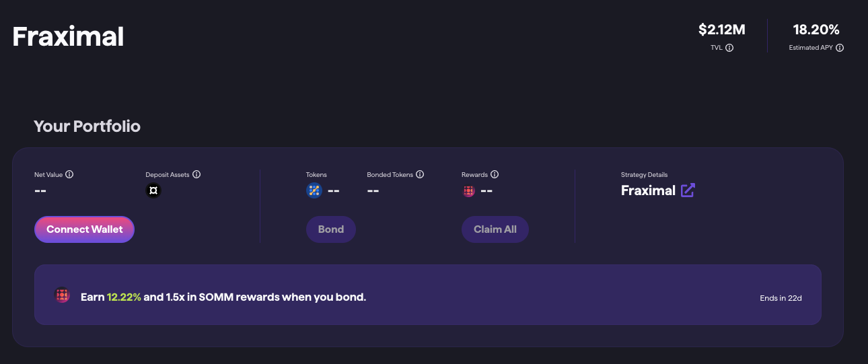The height and width of the screenshot is (364, 868).
Task: Click the Net Value info icon
Action: (69, 174)
